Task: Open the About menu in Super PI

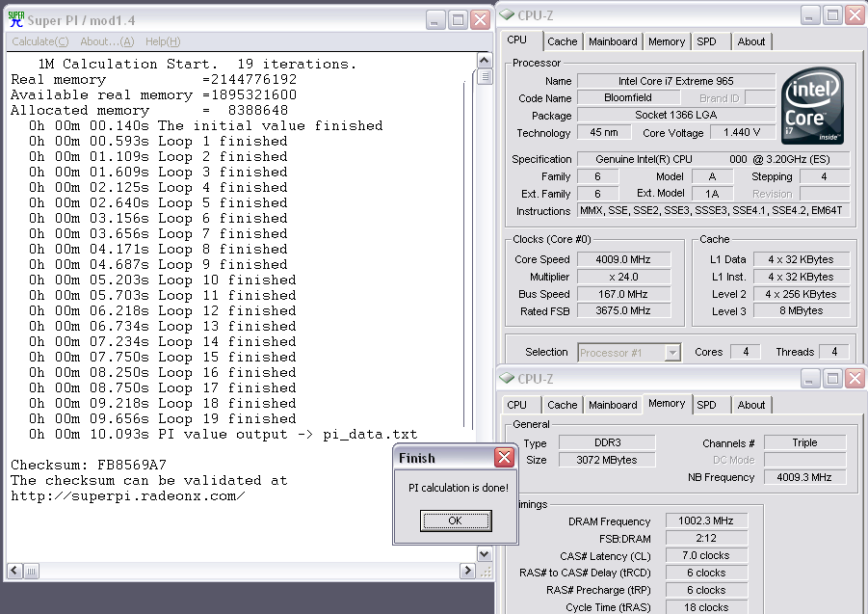Action: 107,41
